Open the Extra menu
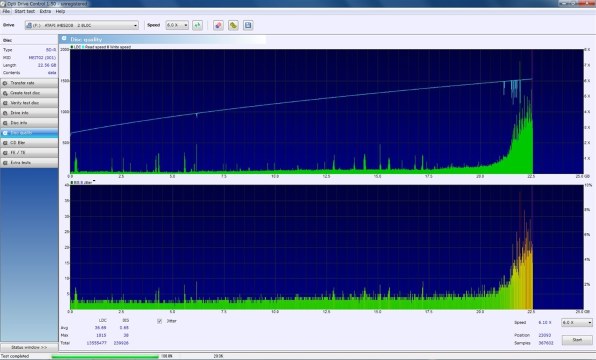This screenshot has width=596, height=360. pos(45,11)
